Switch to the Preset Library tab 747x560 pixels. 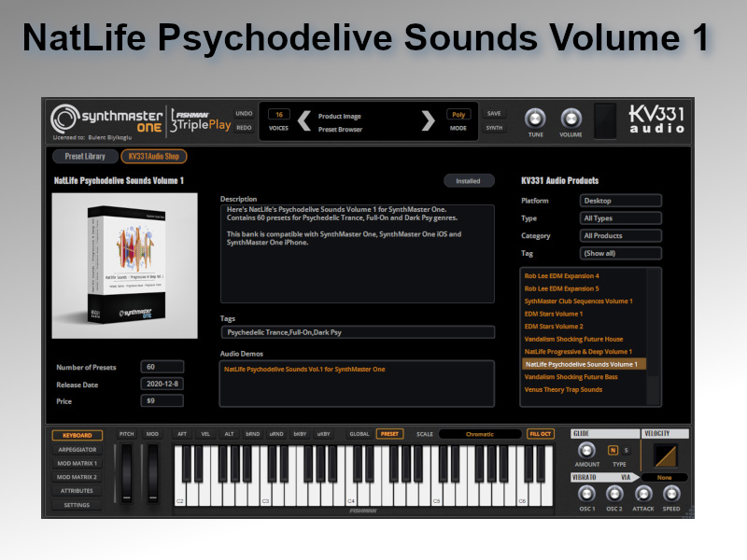click(x=85, y=156)
